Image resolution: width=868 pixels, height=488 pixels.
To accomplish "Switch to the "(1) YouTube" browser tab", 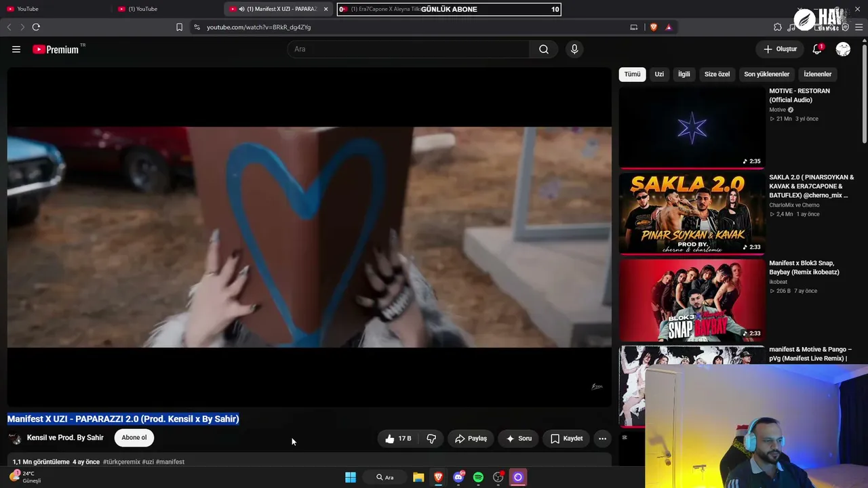I will [x=167, y=9].
